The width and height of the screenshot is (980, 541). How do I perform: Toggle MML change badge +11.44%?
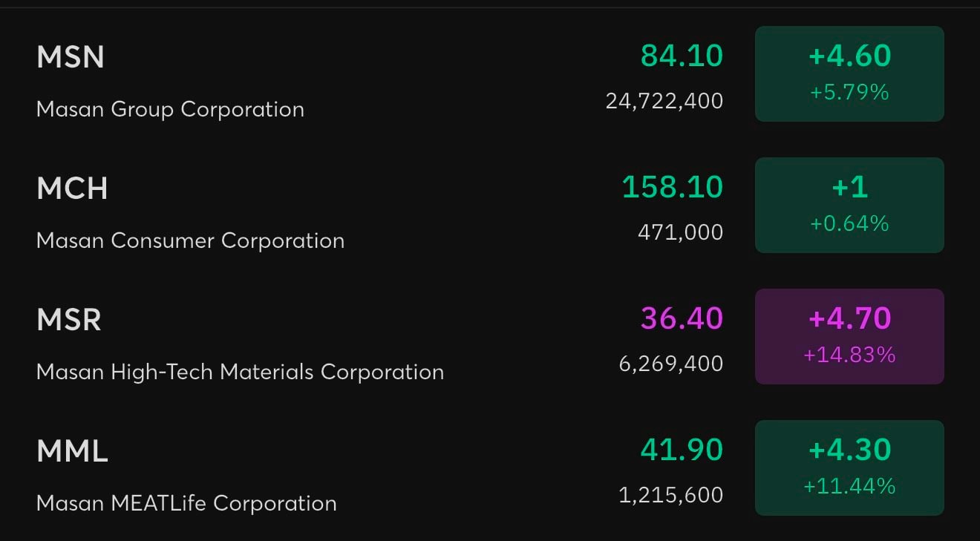849,468
